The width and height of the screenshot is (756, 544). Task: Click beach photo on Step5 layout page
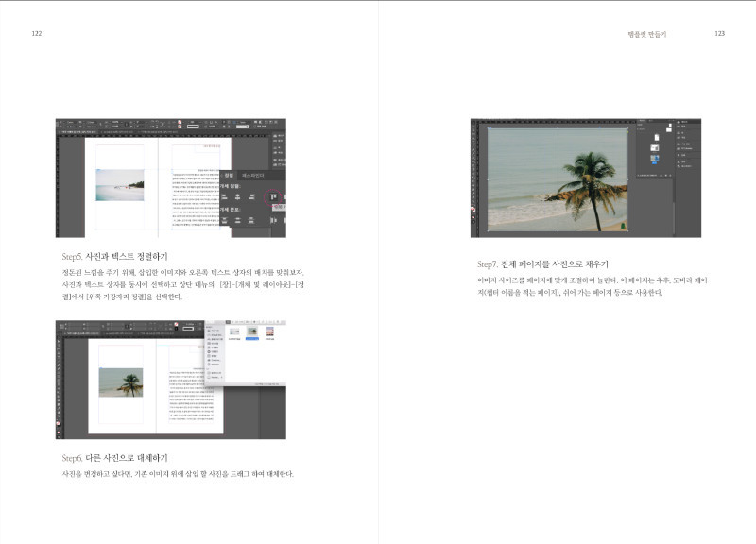point(119,184)
